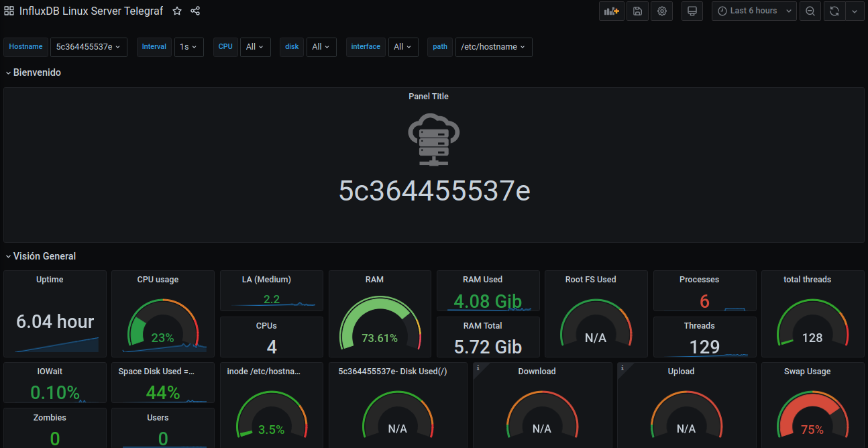Open the 5c364455537e- Disk Used(/) panel title
This screenshot has width=868, height=448.
pos(392,372)
